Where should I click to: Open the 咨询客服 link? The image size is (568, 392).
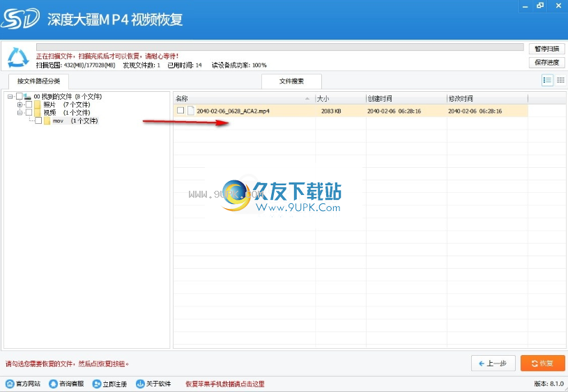(71, 384)
